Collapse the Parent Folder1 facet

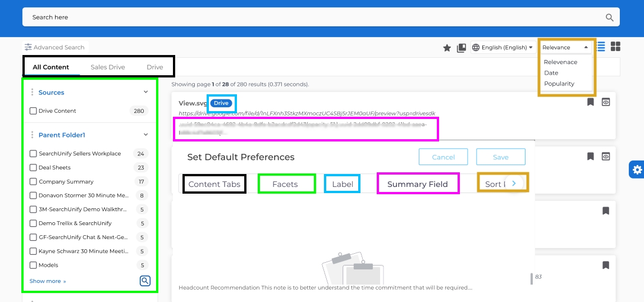tap(145, 134)
